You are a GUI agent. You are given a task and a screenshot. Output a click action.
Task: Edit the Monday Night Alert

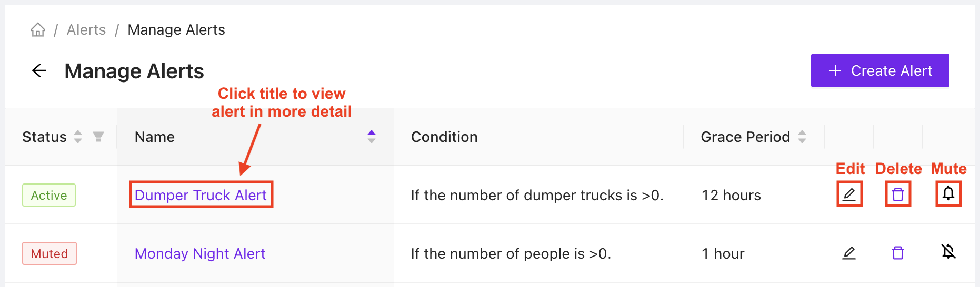coord(849,253)
